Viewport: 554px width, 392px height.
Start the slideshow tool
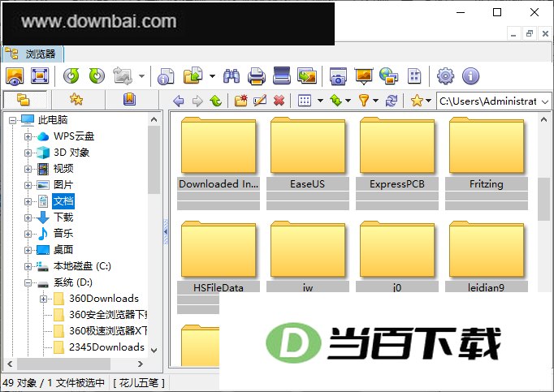(364, 76)
